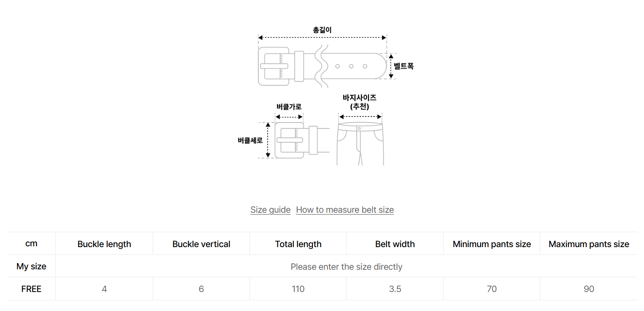Select the Total length column header

[x=298, y=244]
